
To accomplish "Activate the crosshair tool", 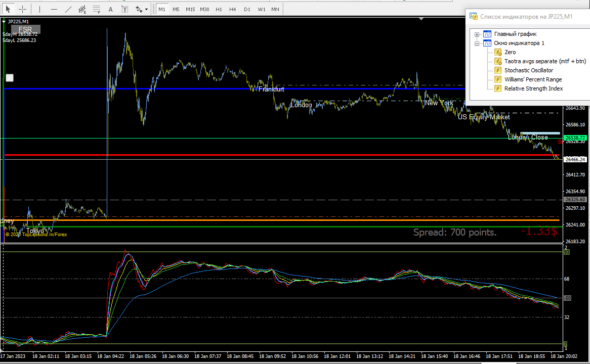I will click(x=23, y=9).
